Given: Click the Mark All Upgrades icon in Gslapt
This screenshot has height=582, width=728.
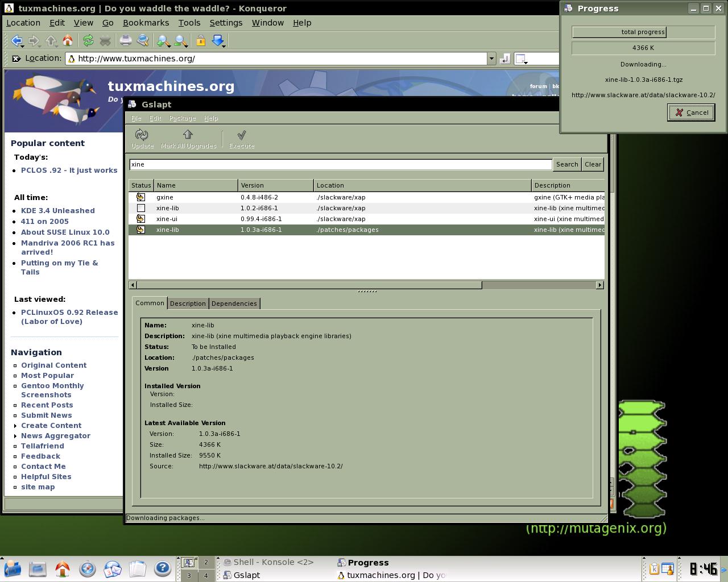Looking at the screenshot, I should coord(188,139).
